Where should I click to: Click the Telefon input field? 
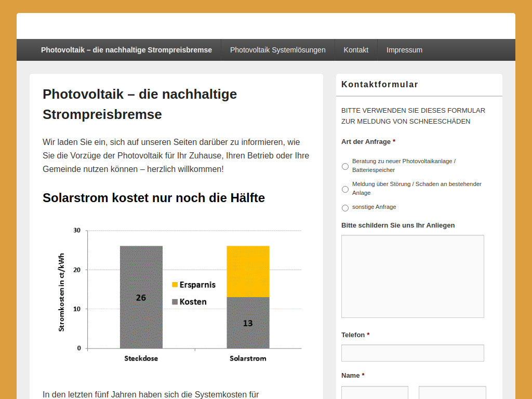(413, 353)
